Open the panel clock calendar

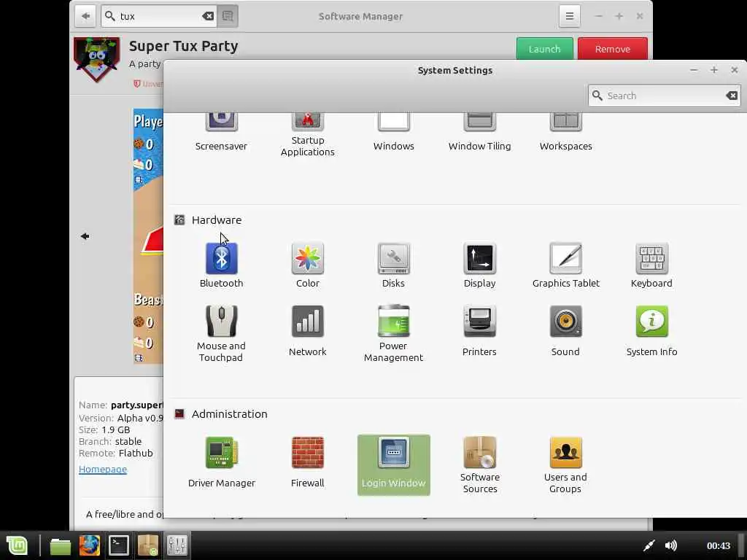(x=718, y=545)
